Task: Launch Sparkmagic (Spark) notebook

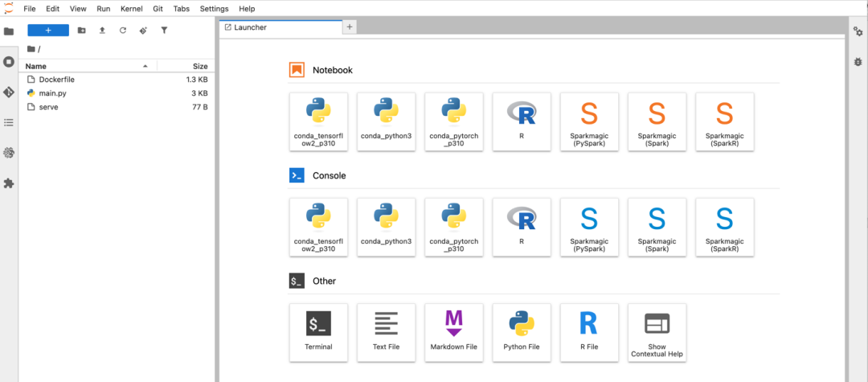Action: pos(657,121)
